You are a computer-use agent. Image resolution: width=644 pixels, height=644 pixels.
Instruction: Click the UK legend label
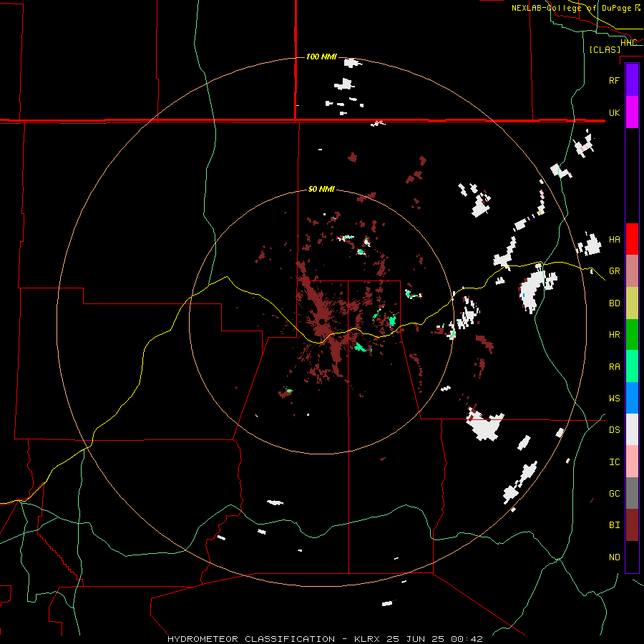coord(614,112)
